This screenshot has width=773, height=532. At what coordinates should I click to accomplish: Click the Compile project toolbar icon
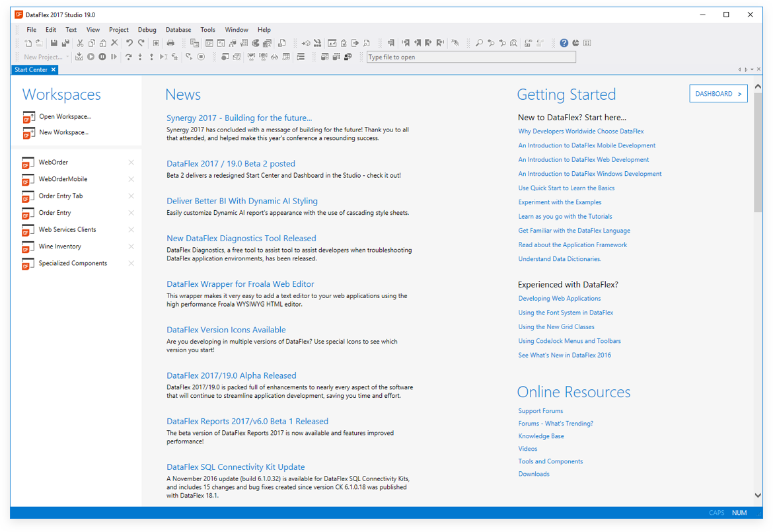click(x=79, y=57)
